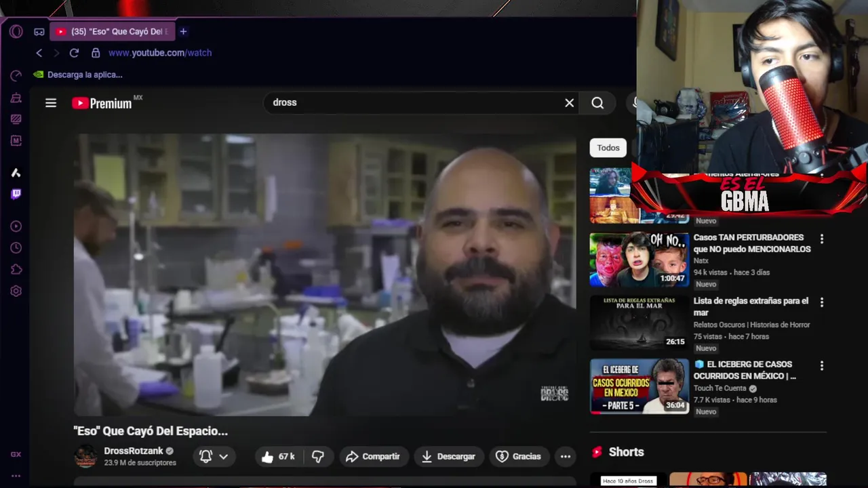Click the video title '"Eso" Que Cayó Del Espacio...'
868x488 pixels.
[x=151, y=431]
